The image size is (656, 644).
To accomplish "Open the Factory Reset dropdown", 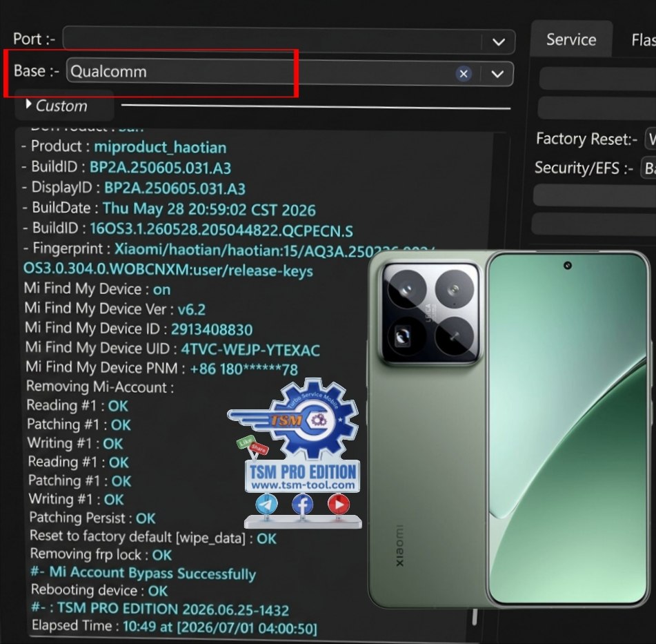I will click(x=650, y=139).
